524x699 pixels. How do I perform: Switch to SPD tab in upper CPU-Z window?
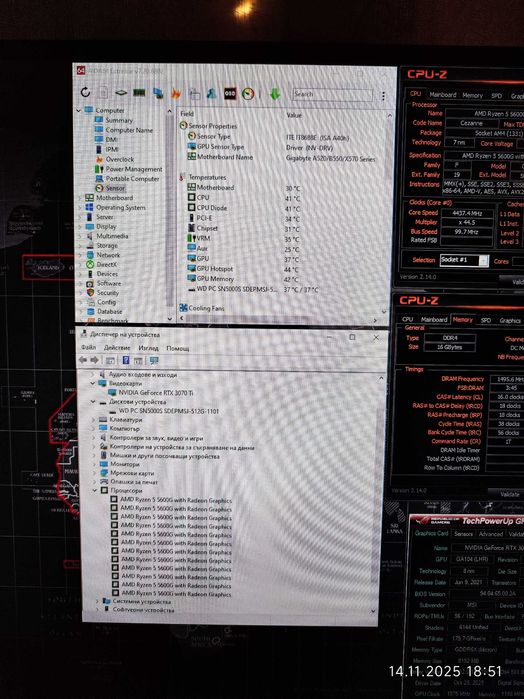[496, 96]
